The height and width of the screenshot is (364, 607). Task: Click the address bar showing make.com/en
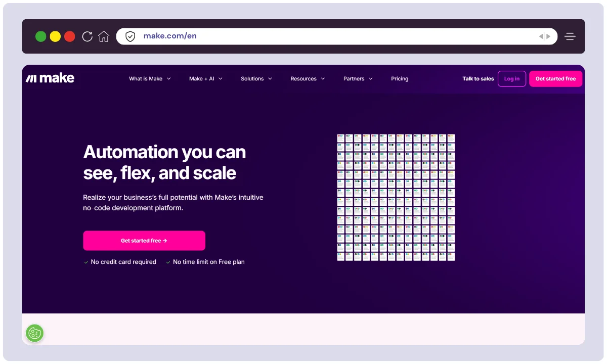click(x=336, y=36)
